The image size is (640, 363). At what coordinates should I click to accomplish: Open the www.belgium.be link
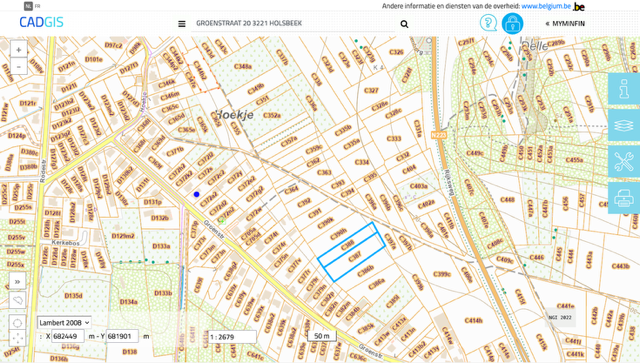tap(546, 6)
